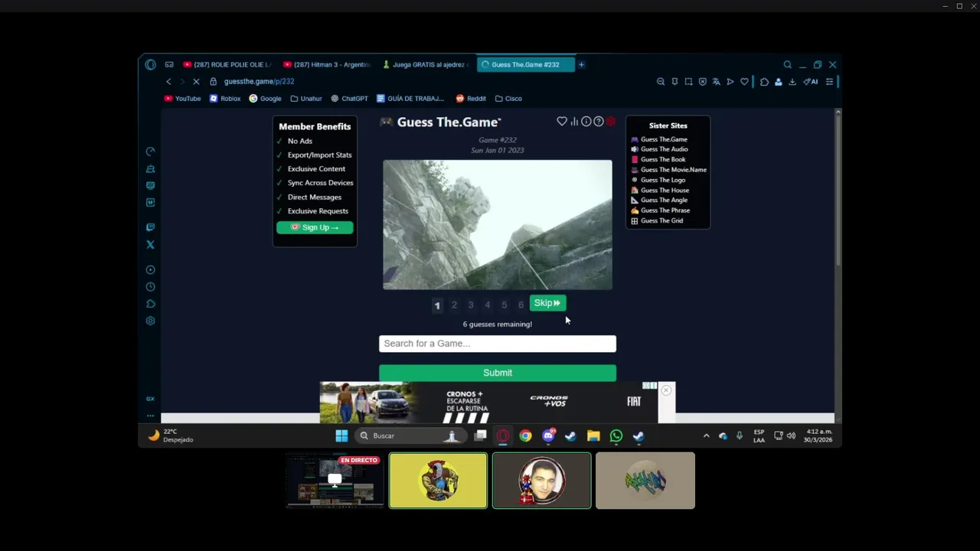This screenshot has width=980, height=551.
Task: Select guess step number 5
Action: tap(504, 305)
